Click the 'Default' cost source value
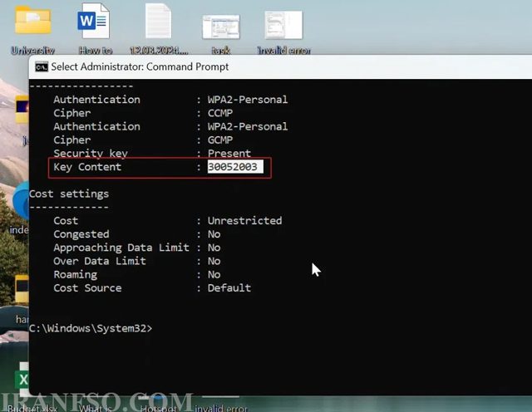The width and height of the screenshot is (532, 412). coord(229,288)
